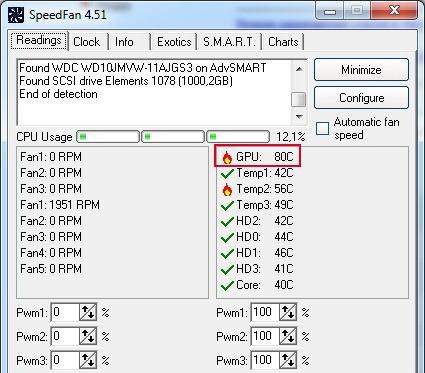425x373 pixels.
Task: Click green checkmark beside Temp3
Action: click(227, 206)
